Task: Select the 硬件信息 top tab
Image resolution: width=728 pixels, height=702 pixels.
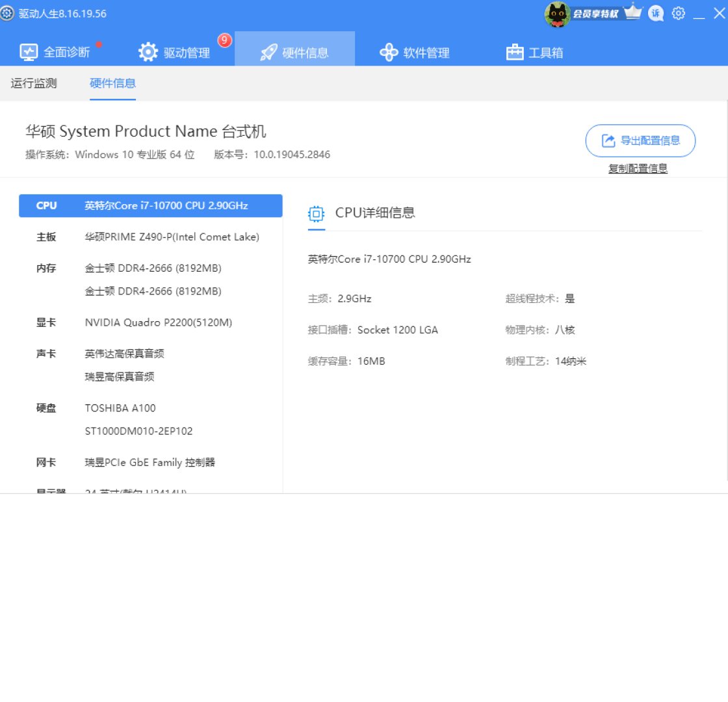Action: click(295, 49)
